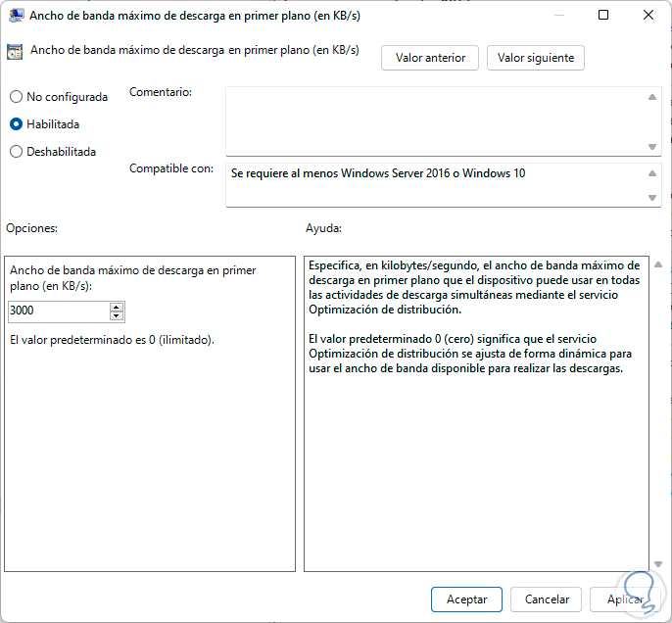Image resolution: width=672 pixels, height=623 pixels.
Task: Click the 'Se requiere al menos Windows Server 2016' text
Action: coord(377,173)
